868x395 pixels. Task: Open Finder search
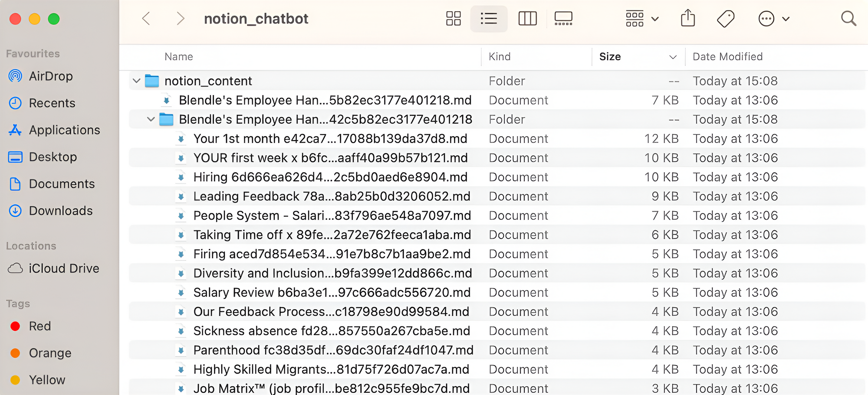click(x=849, y=18)
